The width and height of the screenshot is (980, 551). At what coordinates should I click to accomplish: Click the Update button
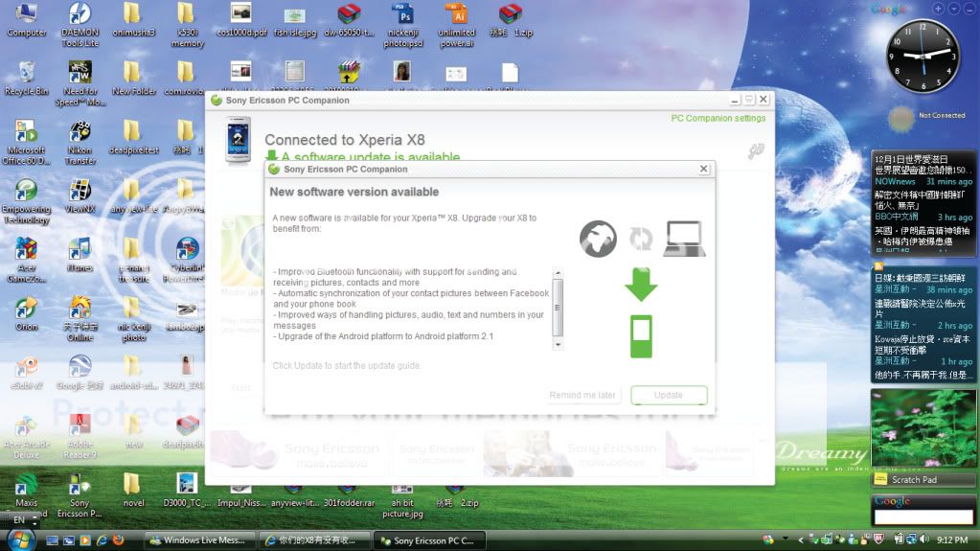669,395
